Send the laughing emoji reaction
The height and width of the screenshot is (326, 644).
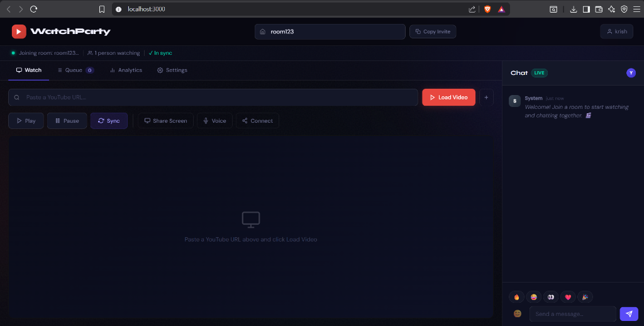(533, 297)
